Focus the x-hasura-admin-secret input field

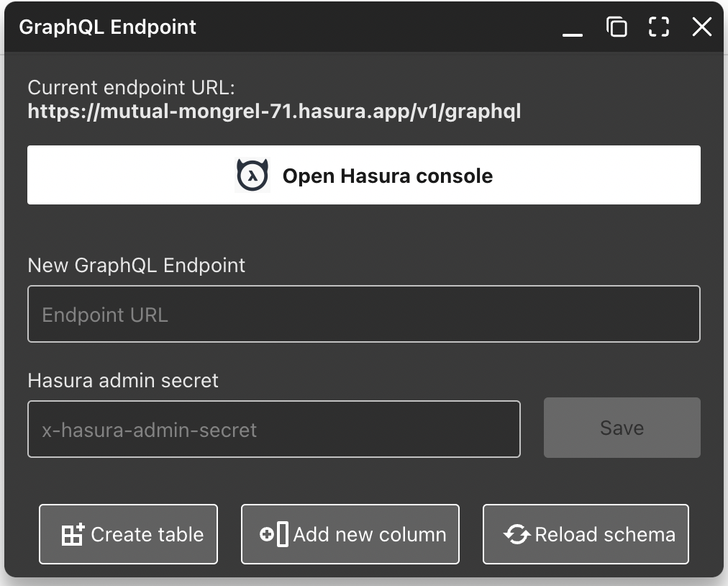273,430
